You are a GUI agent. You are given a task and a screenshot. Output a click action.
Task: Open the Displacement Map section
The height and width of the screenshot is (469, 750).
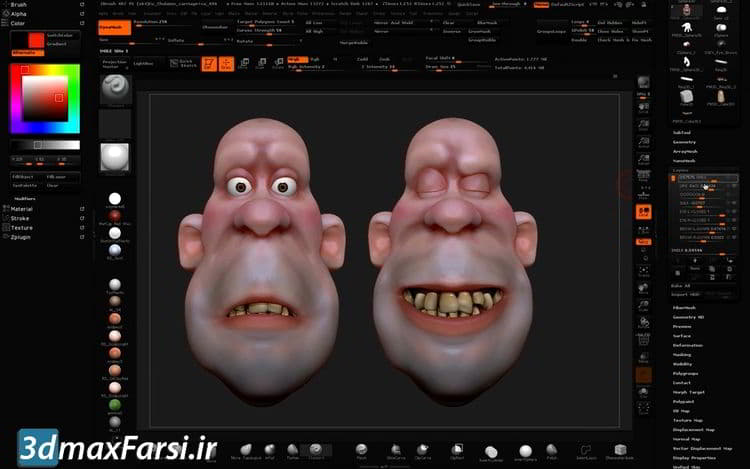coord(694,430)
